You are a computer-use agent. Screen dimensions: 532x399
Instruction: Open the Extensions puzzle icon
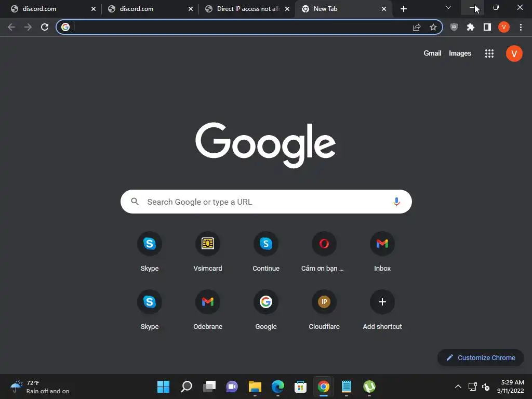[470, 27]
